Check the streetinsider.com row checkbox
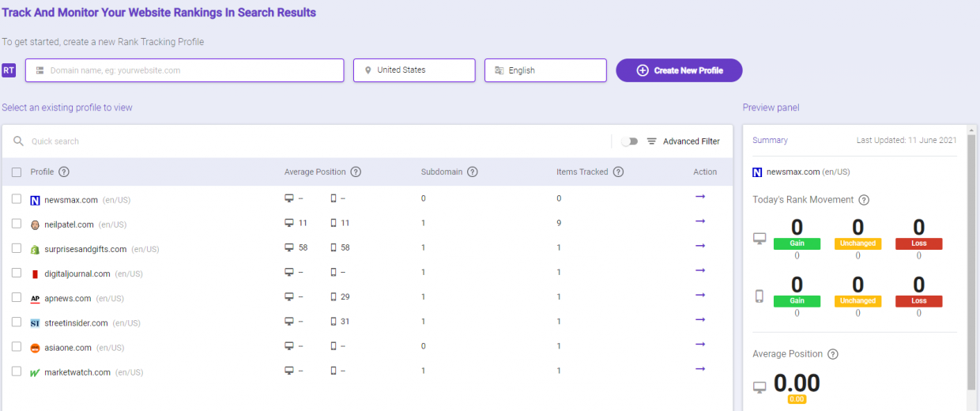Image resolution: width=980 pixels, height=411 pixels. point(17,322)
